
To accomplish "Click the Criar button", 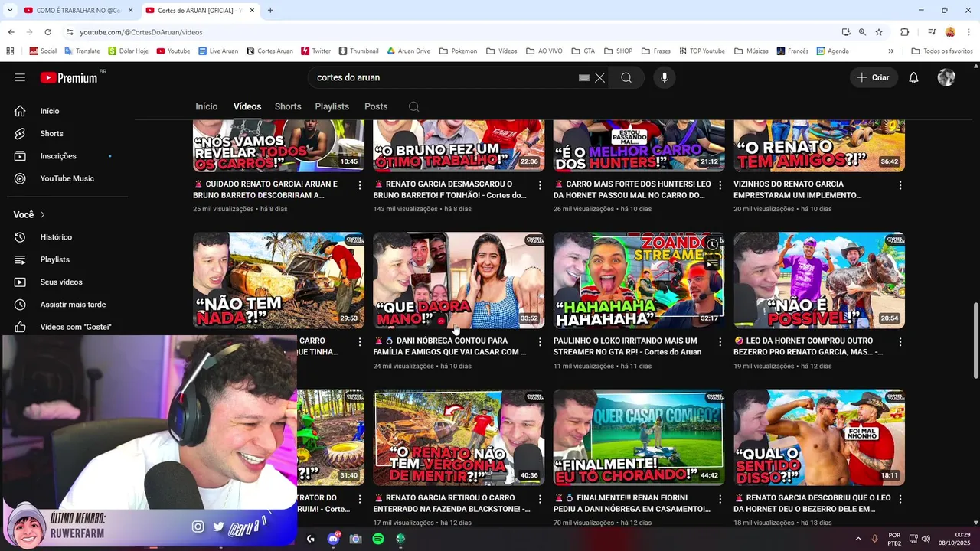I will click(x=874, y=77).
